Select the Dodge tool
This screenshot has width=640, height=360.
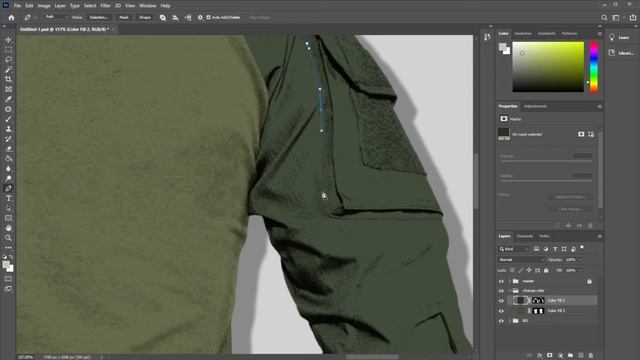8,178
